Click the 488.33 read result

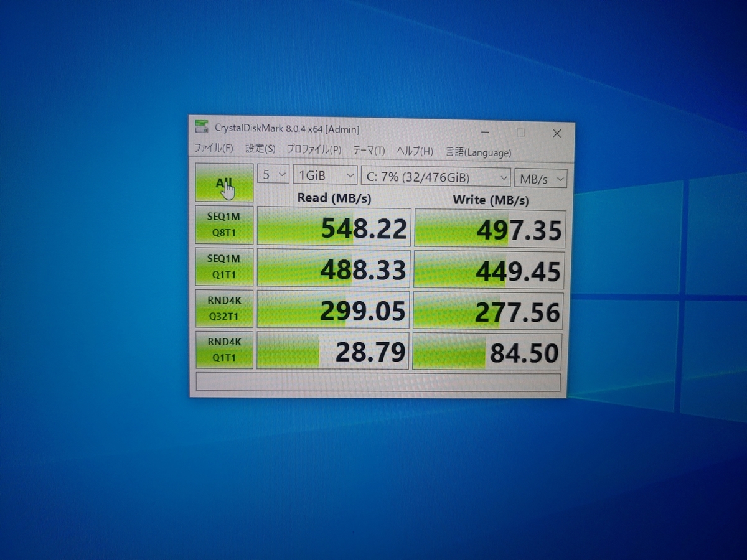[x=333, y=269]
